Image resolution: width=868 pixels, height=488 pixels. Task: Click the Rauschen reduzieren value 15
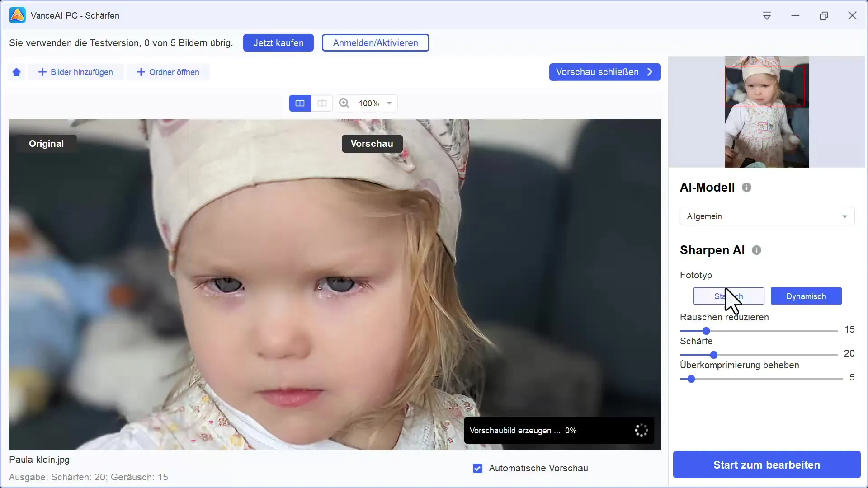tap(849, 330)
